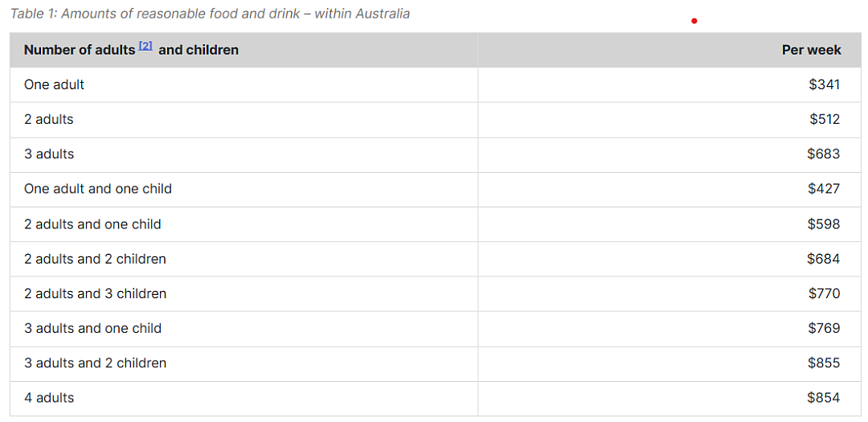Click the 2 adults row label
Image resolution: width=868 pixels, height=422 pixels.
[x=49, y=120]
